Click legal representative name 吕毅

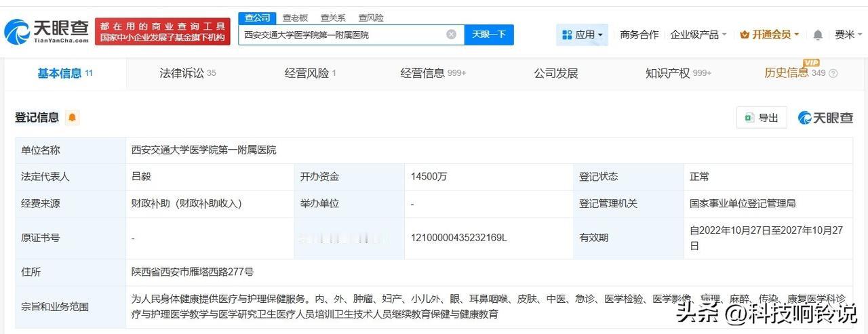(x=141, y=177)
